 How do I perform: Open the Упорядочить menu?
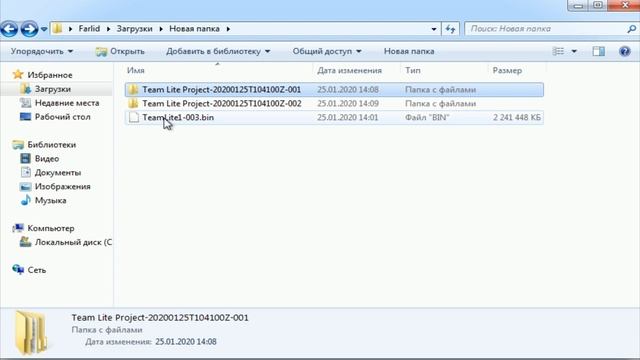pyautogui.click(x=42, y=51)
